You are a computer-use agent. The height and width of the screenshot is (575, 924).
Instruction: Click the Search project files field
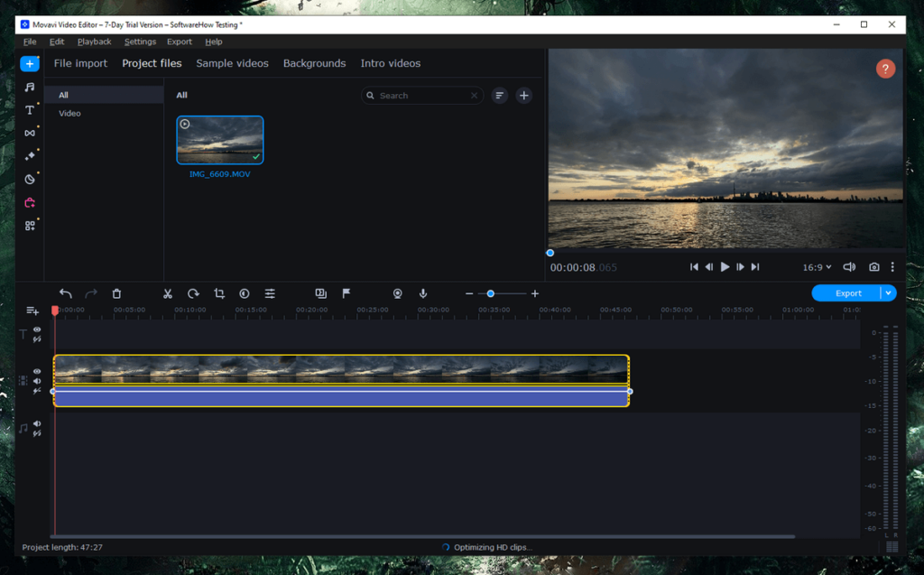[422, 96]
